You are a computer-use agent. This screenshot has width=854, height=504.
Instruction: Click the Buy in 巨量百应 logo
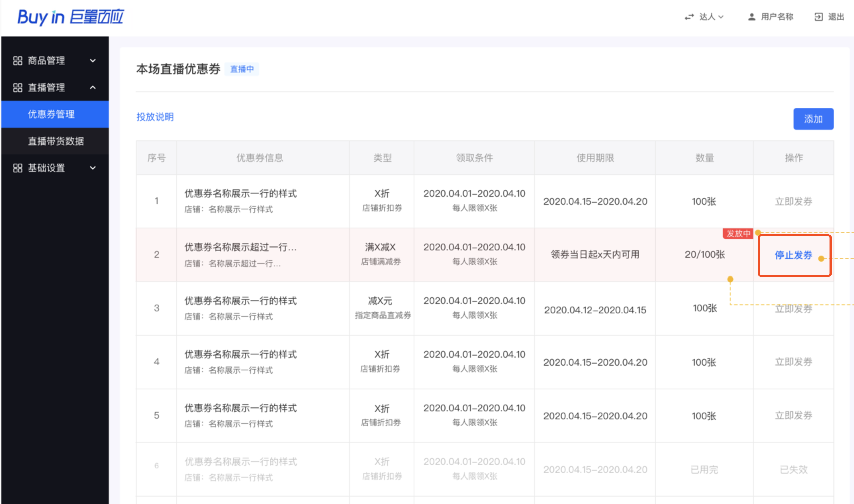tap(70, 17)
